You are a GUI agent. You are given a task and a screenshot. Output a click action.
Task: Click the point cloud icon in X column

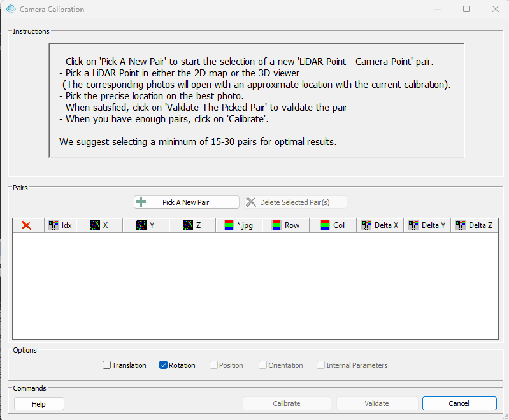point(95,225)
